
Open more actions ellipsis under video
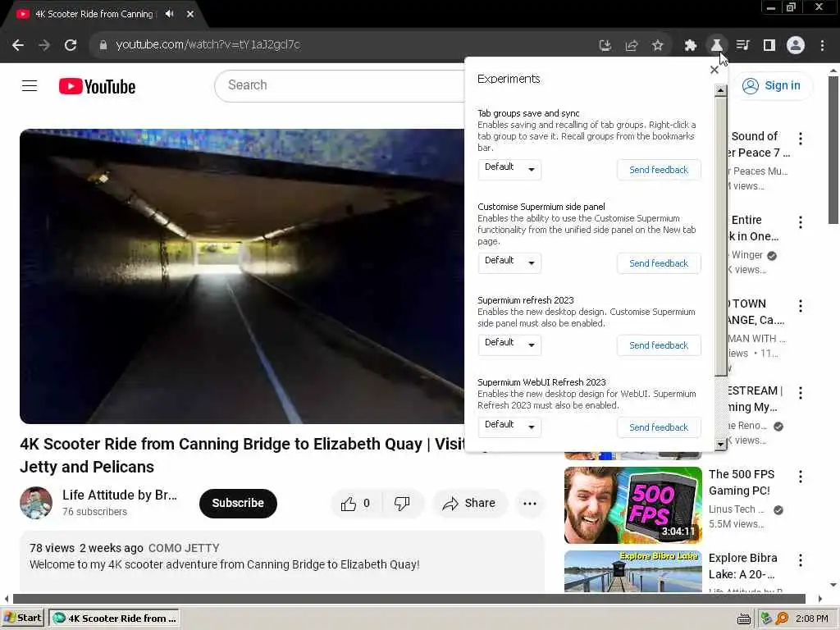tap(530, 504)
